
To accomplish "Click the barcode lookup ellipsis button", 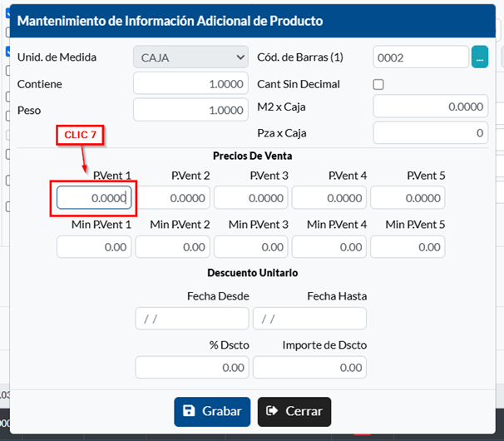I will [x=480, y=57].
